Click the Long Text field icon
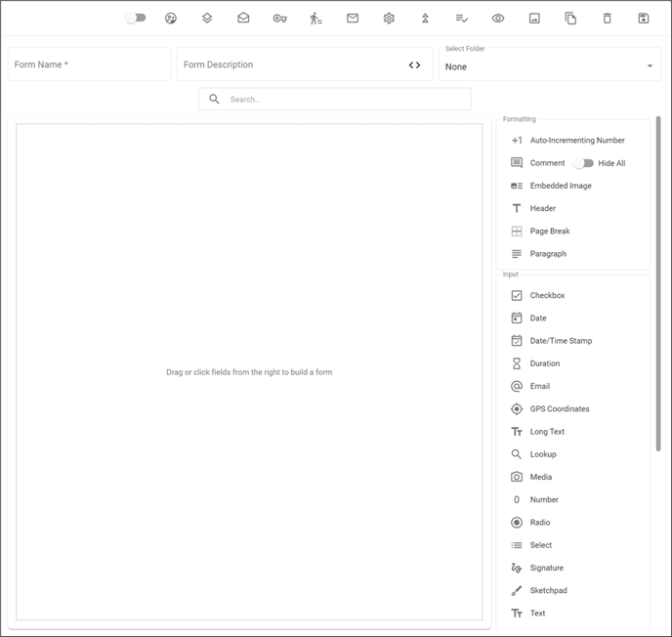672x637 pixels. pyautogui.click(x=517, y=432)
